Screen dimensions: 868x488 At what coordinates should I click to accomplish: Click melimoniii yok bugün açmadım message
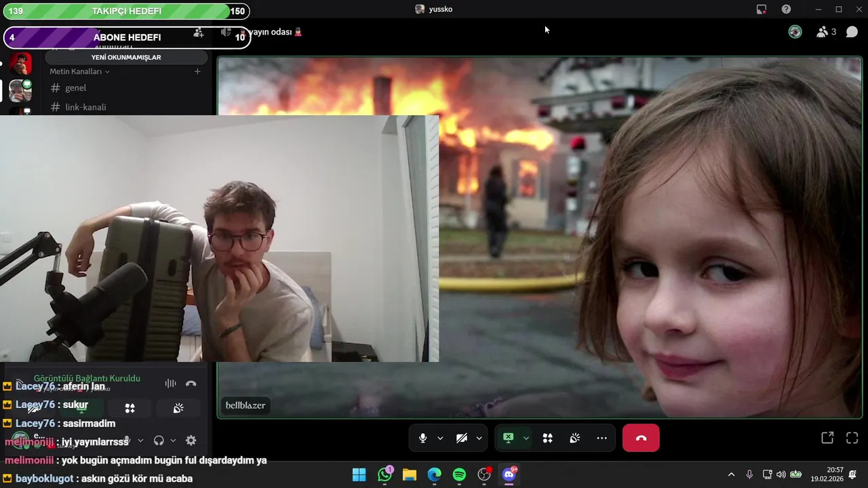coord(135,460)
